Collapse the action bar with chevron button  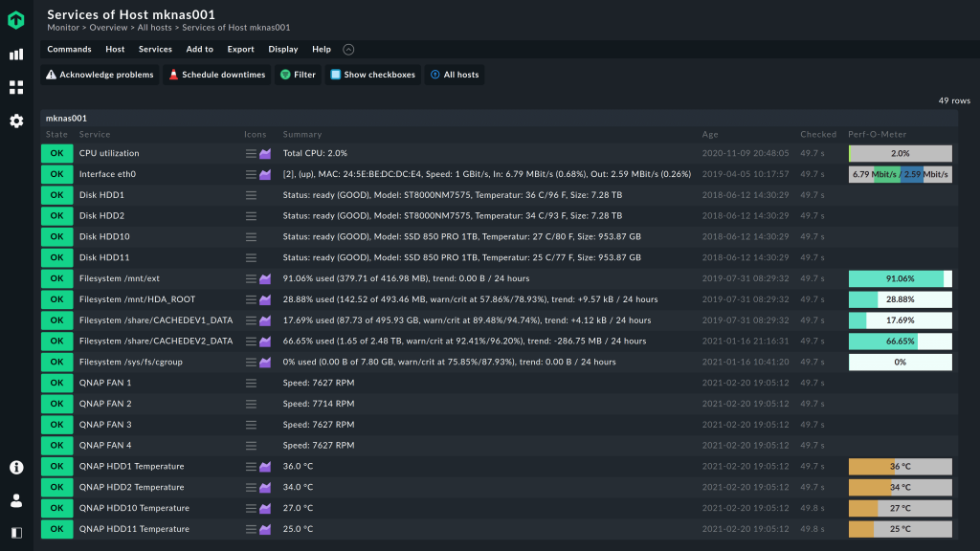[x=348, y=50]
